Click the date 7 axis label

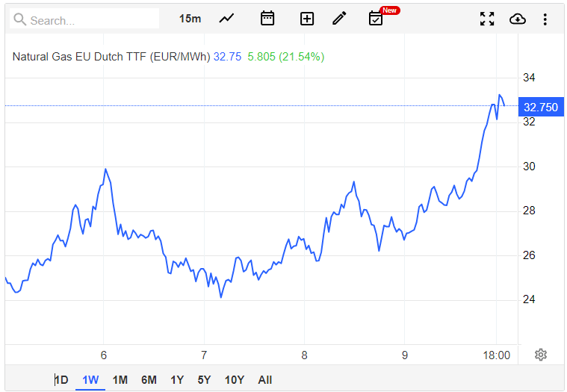pos(204,355)
